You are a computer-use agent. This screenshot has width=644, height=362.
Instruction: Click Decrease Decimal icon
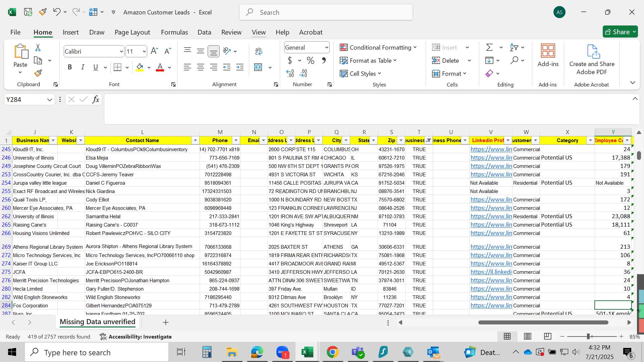[303, 73]
